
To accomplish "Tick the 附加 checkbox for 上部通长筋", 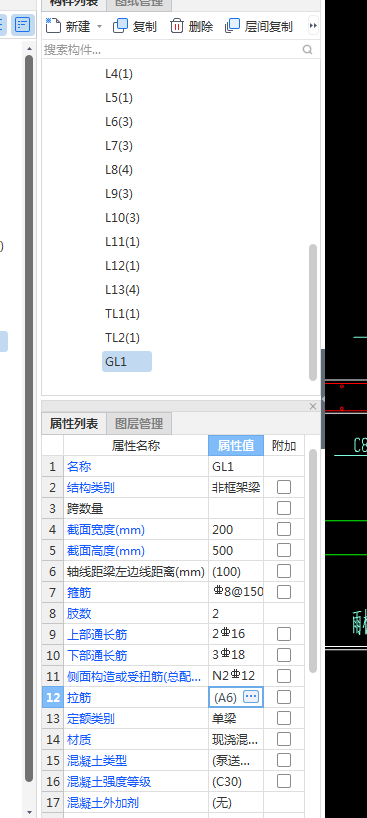I will click(284, 634).
